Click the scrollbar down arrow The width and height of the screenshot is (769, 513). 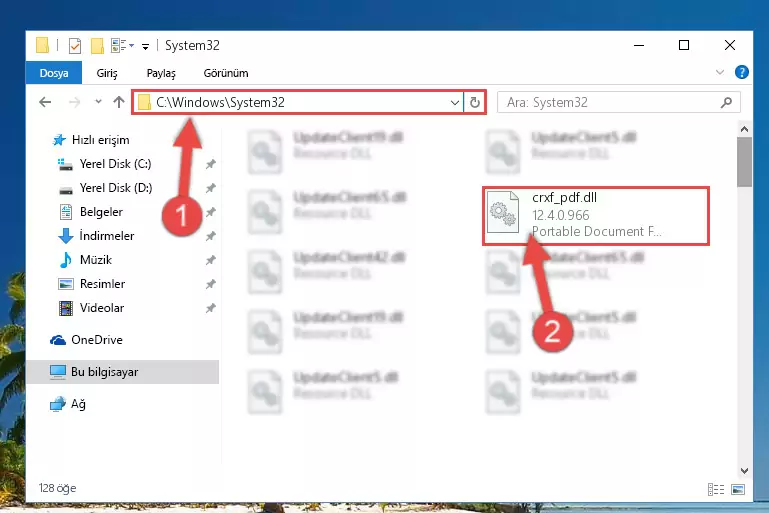pos(744,471)
